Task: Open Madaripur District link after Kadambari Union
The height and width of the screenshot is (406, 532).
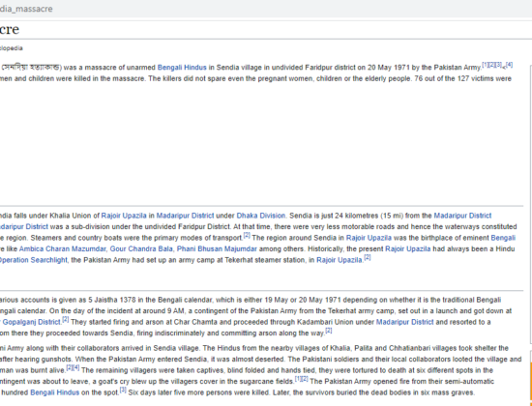Action: [x=404, y=322]
